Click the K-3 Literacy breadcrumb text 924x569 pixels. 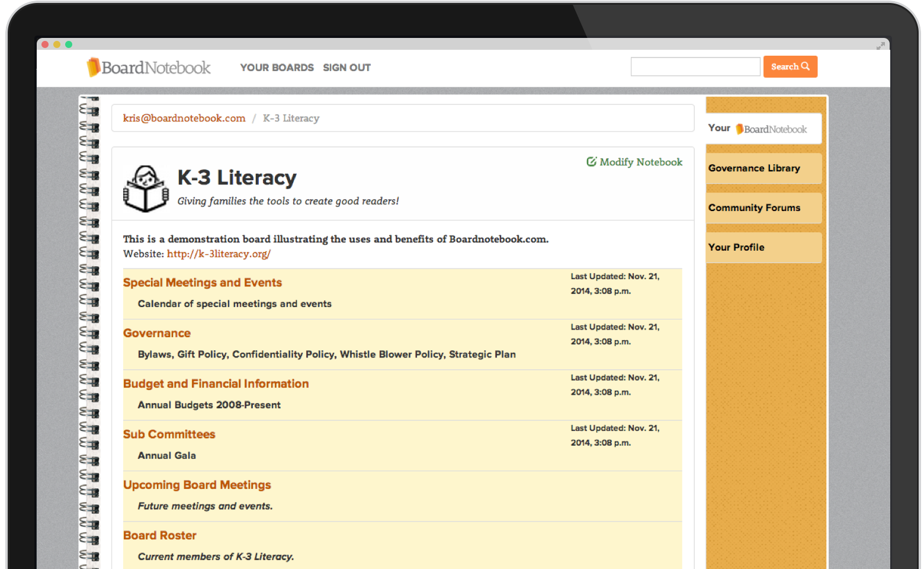[291, 118]
